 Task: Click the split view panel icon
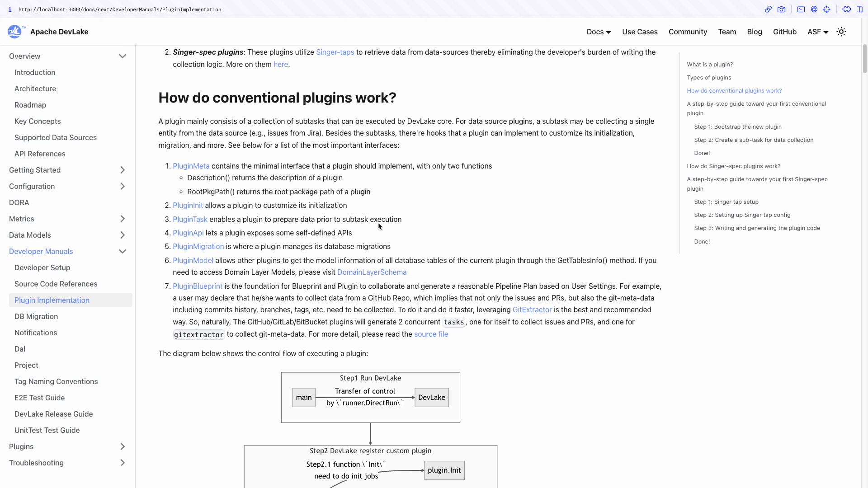[x=859, y=9]
